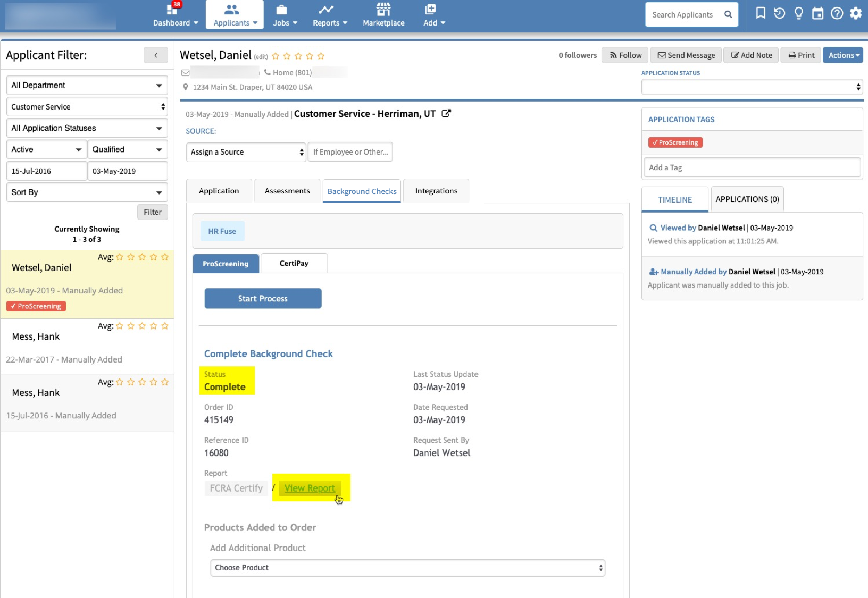Click the search magnifier icon

coord(728,15)
